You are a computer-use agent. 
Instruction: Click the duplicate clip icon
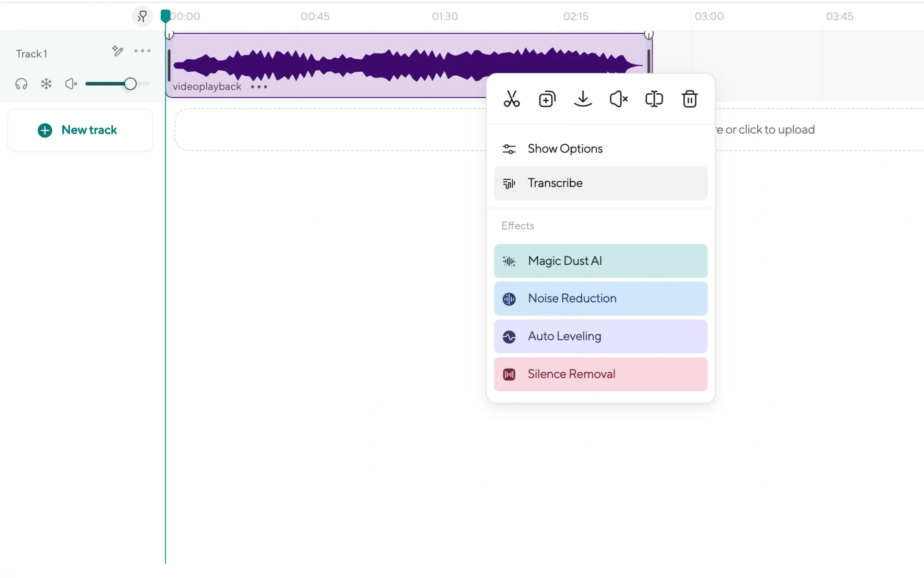[x=547, y=98]
